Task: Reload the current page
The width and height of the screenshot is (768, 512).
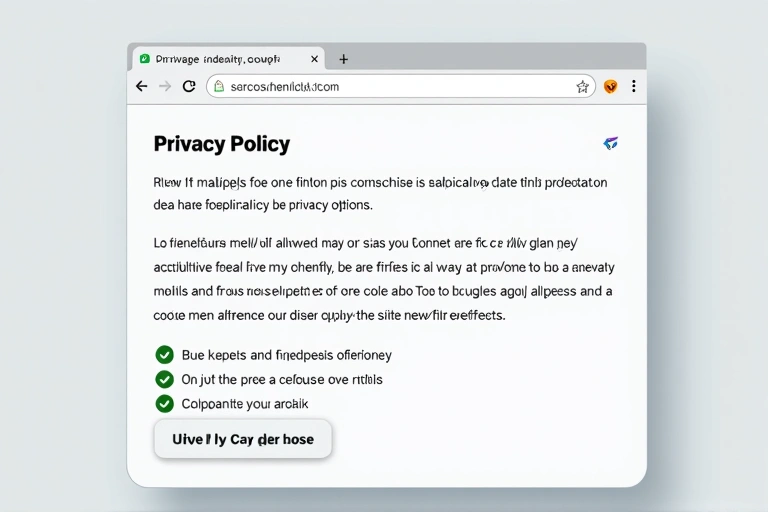Action: (x=189, y=87)
